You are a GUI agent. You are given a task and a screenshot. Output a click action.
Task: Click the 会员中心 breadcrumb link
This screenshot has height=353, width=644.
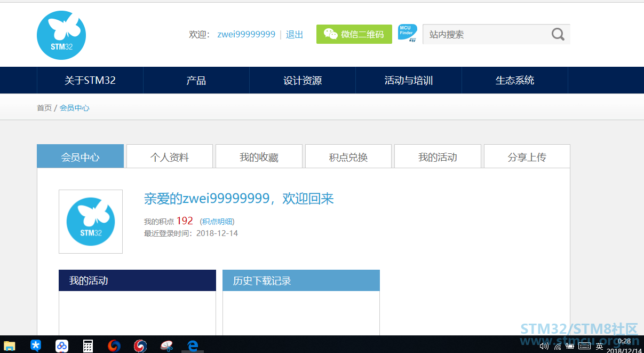coord(75,108)
